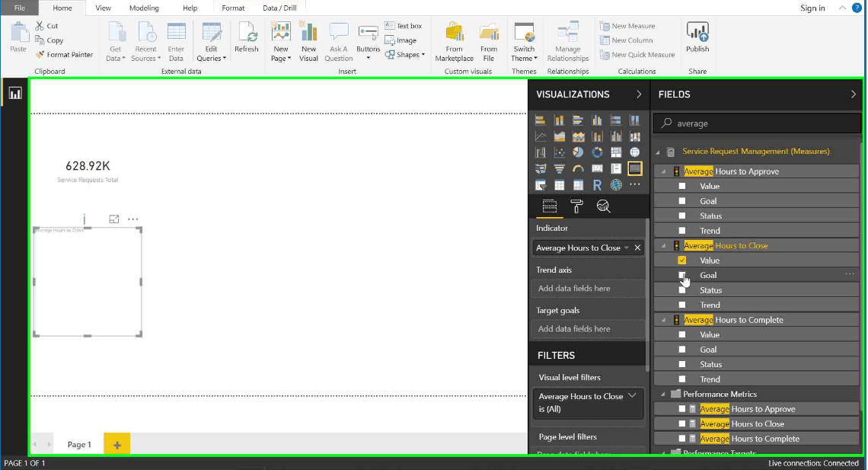Add a scatter chart visualization
Screen dimensions: 868x470
pyautogui.click(x=559, y=152)
